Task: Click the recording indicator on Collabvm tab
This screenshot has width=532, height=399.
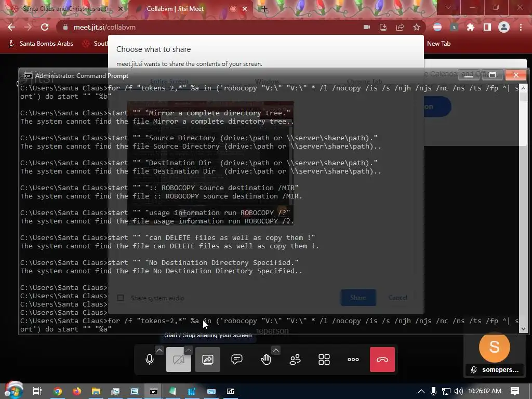Action: [233, 9]
